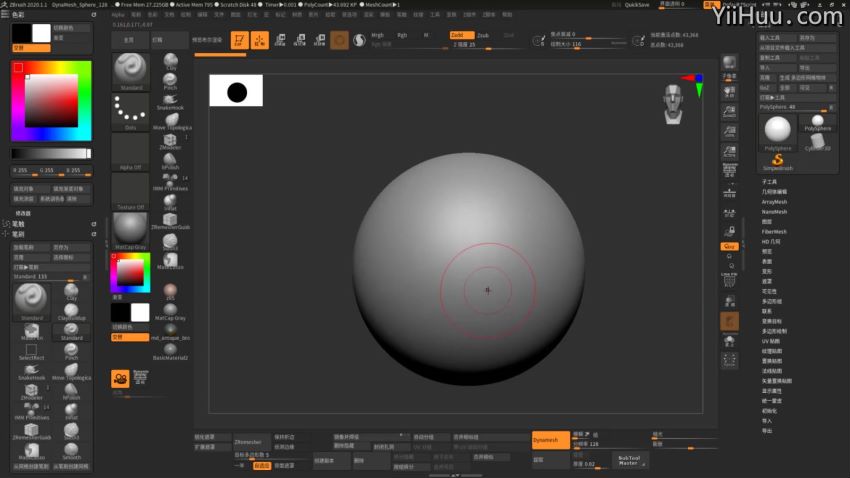
Task: Click the 灯箱 button in top shelf
Action: 170,40
